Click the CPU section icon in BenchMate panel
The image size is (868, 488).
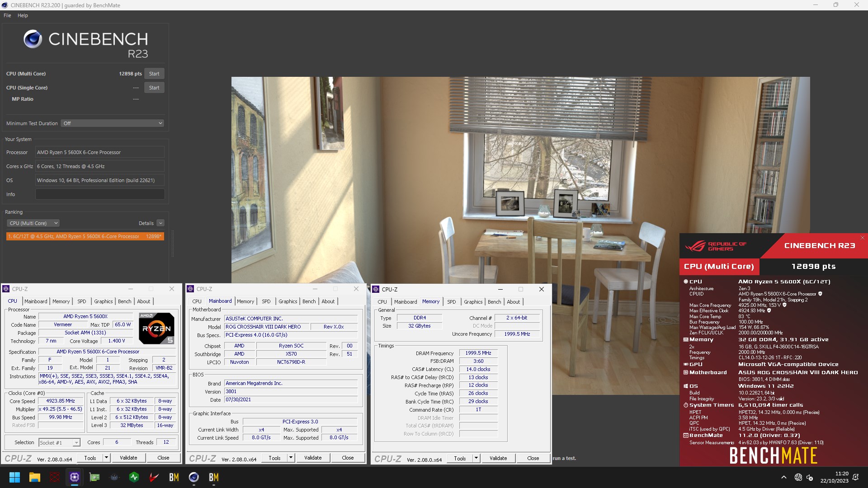click(686, 282)
